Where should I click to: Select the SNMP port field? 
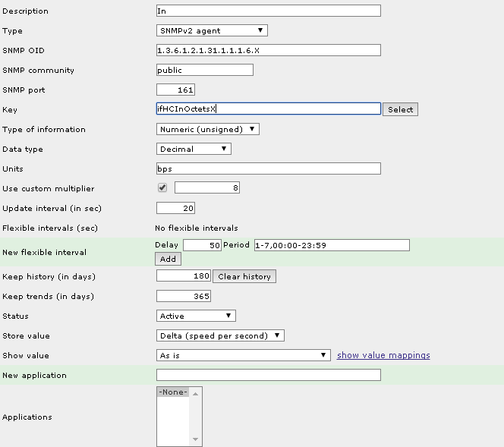tap(175, 90)
